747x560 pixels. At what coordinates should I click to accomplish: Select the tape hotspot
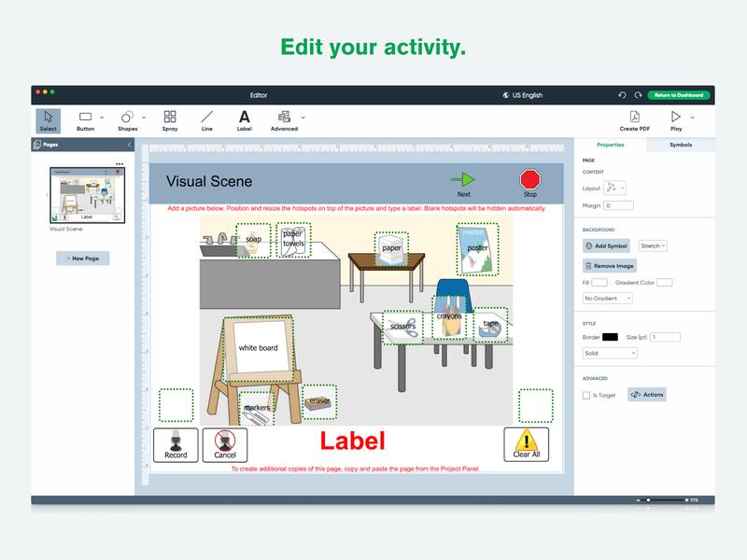(490, 325)
